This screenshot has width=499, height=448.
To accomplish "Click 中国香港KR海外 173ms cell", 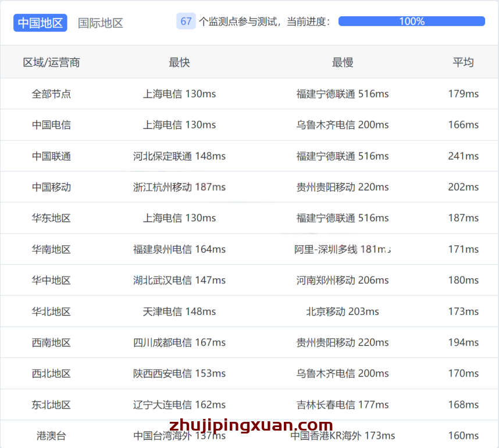I will [x=343, y=436].
